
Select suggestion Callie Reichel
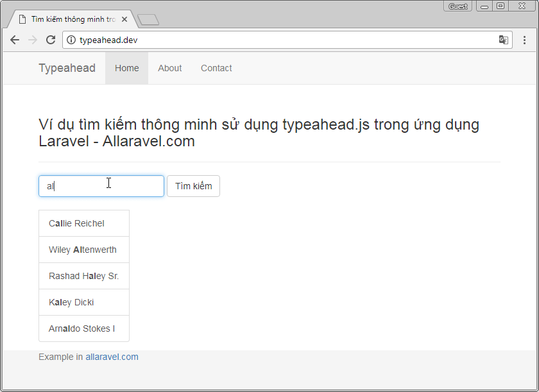click(x=84, y=223)
